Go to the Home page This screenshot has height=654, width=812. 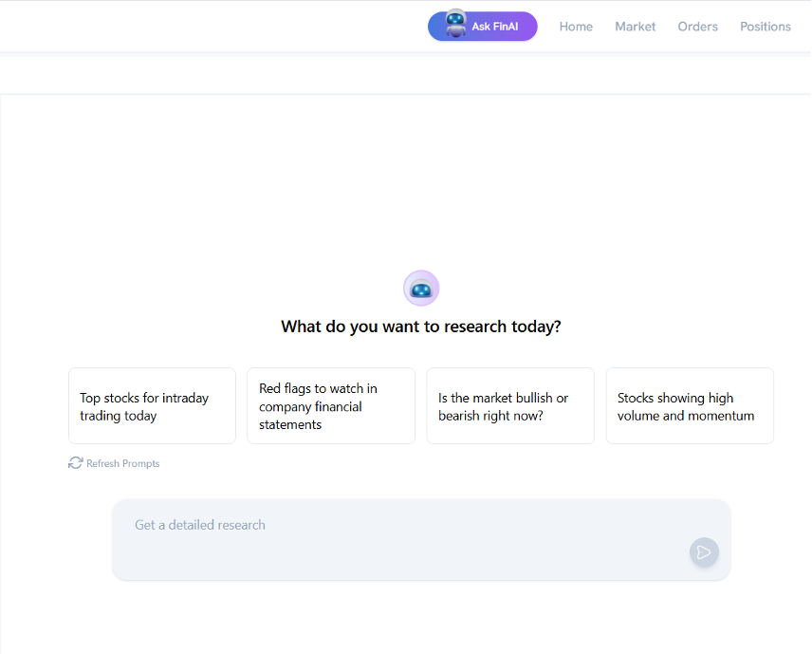tap(576, 27)
